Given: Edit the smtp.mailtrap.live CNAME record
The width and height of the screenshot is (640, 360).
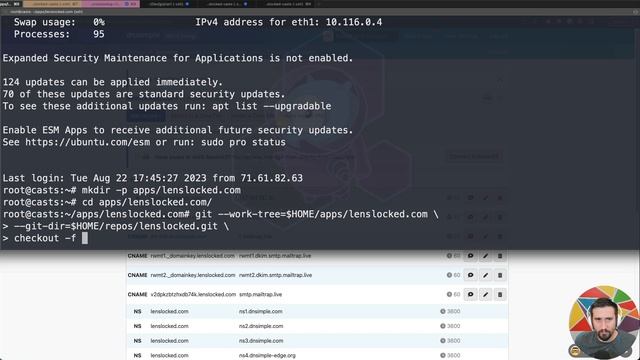Looking at the screenshot, I should click(x=485, y=294).
